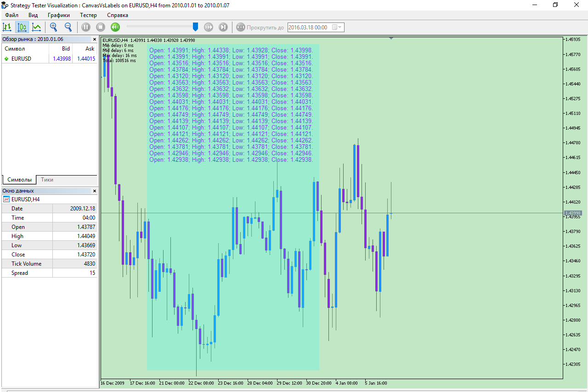Click the Time value 04:00
The image size is (588, 392).
(x=89, y=217)
